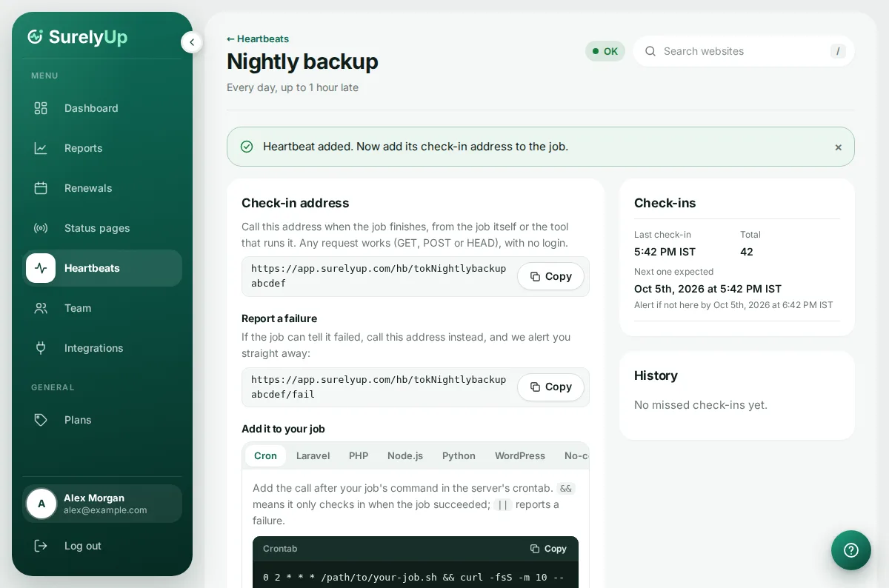Click the No missed check-ins yet text
The height and width of the screenshot is (588, 889).
701,405
